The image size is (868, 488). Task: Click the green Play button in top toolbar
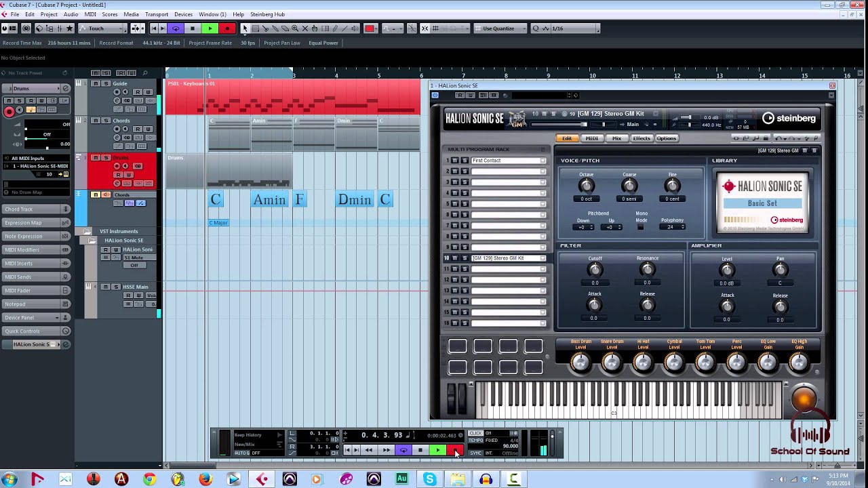coord(210,28)
